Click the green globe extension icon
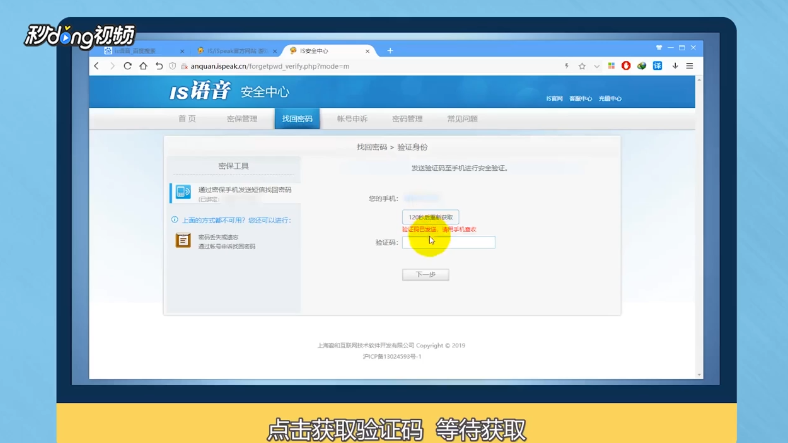 coord(642,66)
